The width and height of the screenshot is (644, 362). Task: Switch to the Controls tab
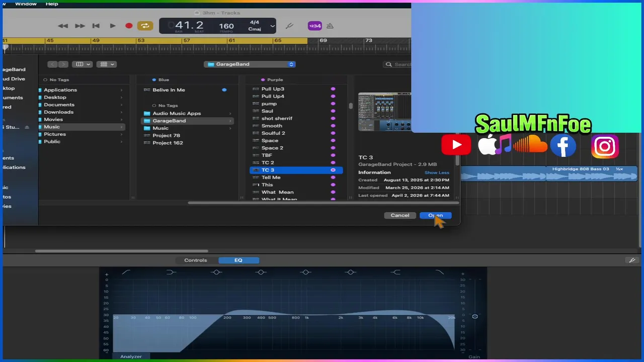[196, 260]
